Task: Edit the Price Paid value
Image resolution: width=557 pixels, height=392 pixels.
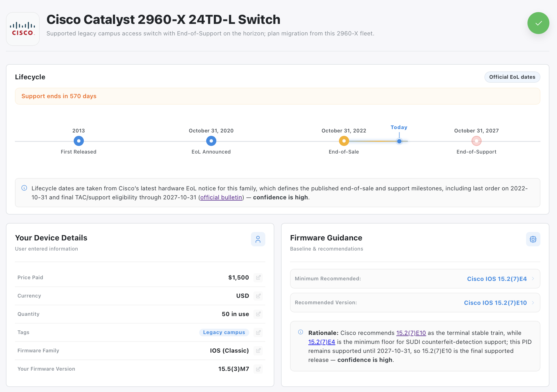Action: click(258, 278)
